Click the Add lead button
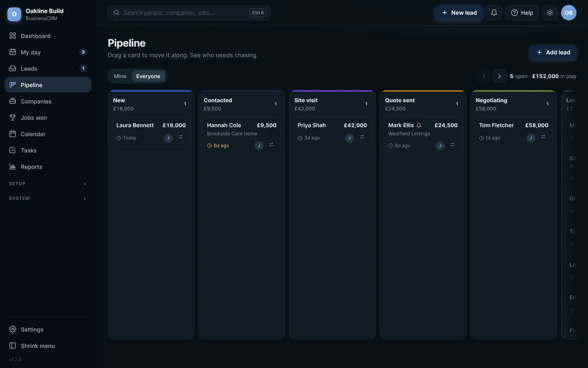This screenshot has height=368, width=588. click(553, 52)
